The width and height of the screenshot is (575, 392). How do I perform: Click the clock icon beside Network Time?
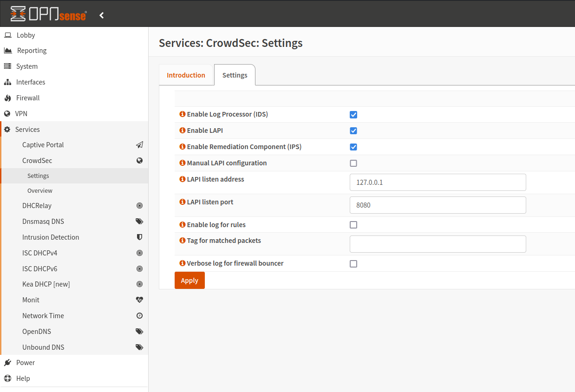pyautogui.click(x=139, y=315)
